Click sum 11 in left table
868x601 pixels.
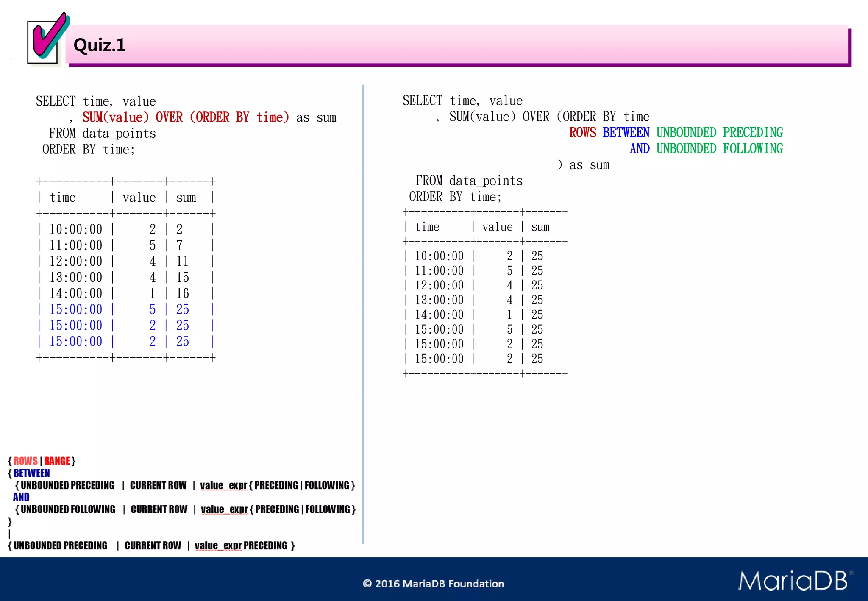183,262
